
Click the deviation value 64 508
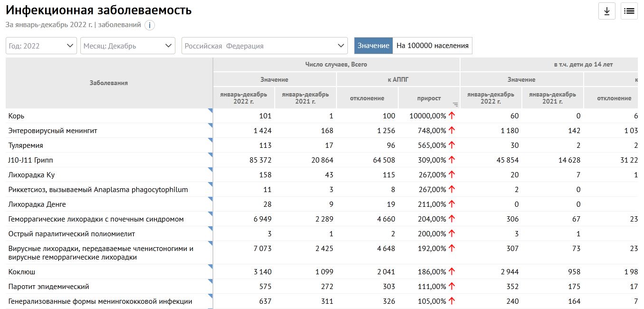(x=384, y=160)
